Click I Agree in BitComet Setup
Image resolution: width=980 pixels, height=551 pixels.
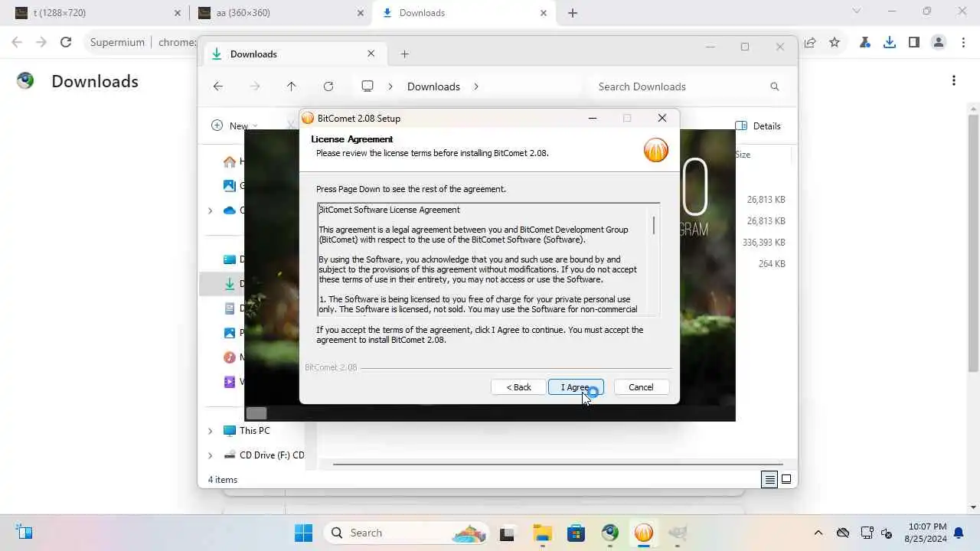(576, 387)
